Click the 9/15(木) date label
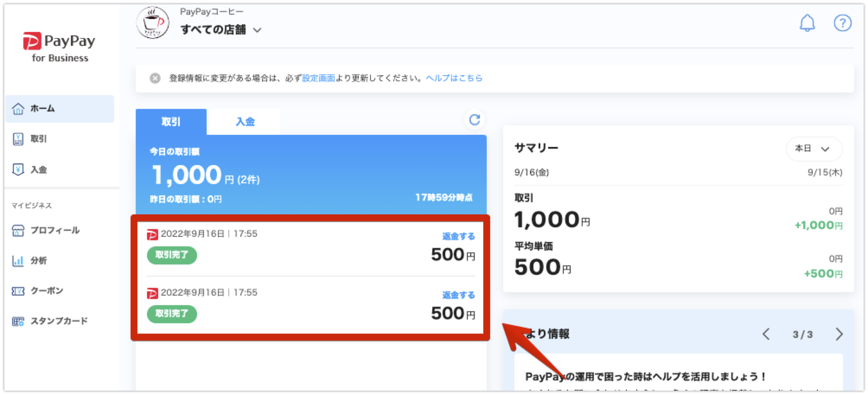 click(x=825, y=172)
